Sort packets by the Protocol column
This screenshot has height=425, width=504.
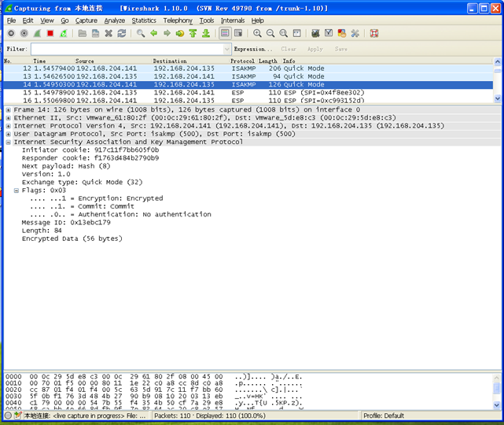[242, 61]
